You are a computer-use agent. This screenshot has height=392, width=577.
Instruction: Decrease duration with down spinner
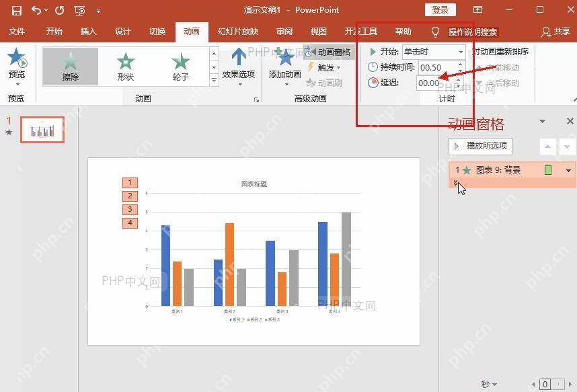point(461,71)
